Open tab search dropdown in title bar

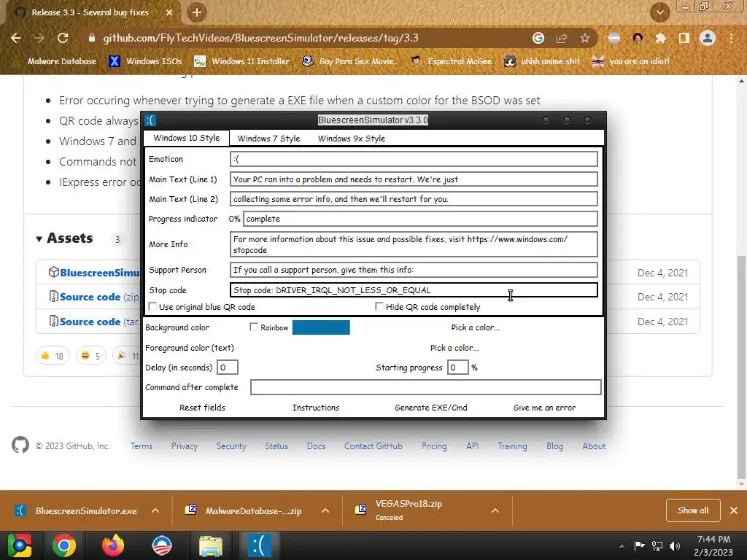point(659,12)
